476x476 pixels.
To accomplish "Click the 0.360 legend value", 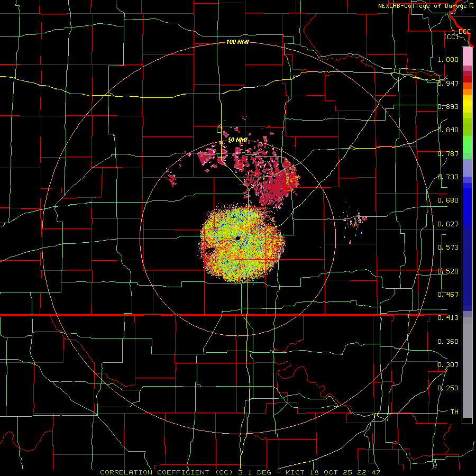I will 448,342.
